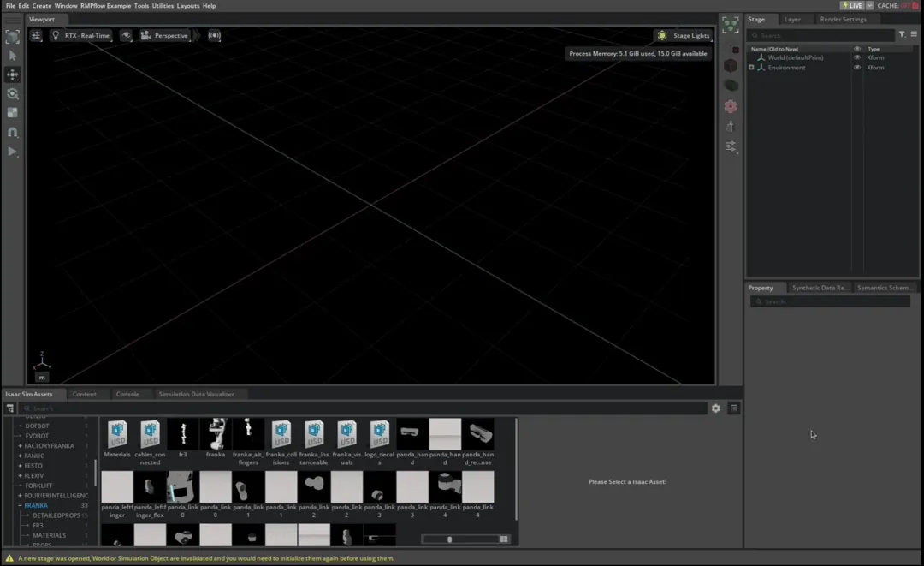Click the Stage Lights bulb icon
Screen dimensions: 924x566
(662, 35)
